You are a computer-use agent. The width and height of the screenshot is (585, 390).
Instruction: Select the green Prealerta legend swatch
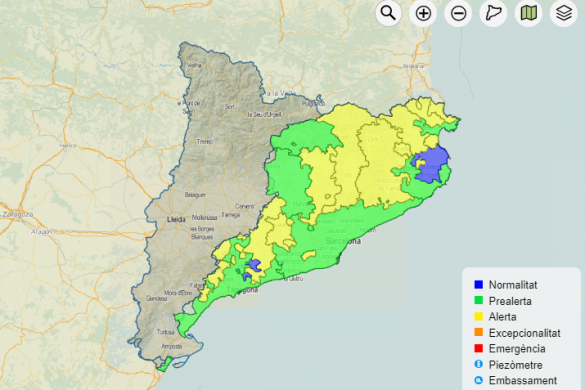click(x=478, y=300)
